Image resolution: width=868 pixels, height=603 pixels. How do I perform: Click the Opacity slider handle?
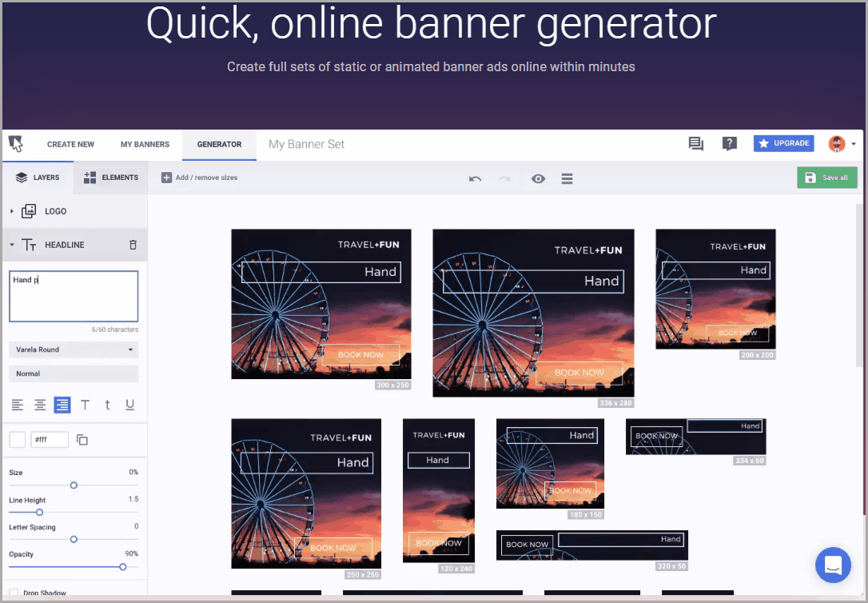123,566
